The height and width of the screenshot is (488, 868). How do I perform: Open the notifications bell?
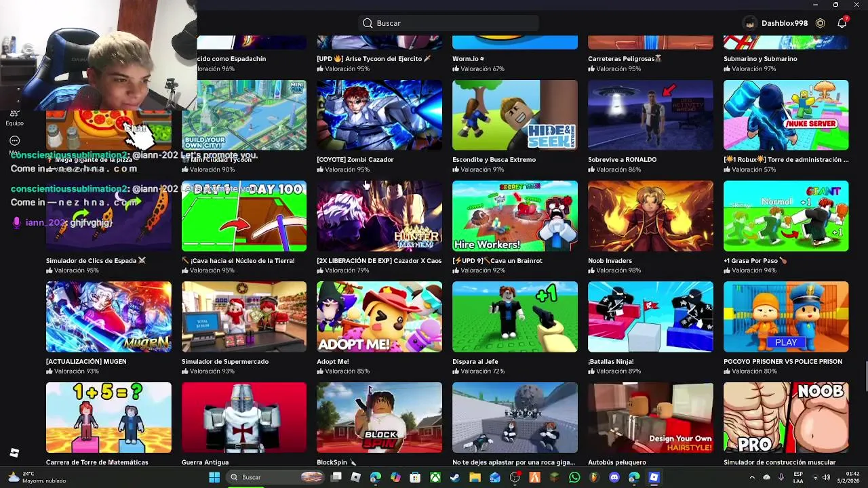point(842,23)
